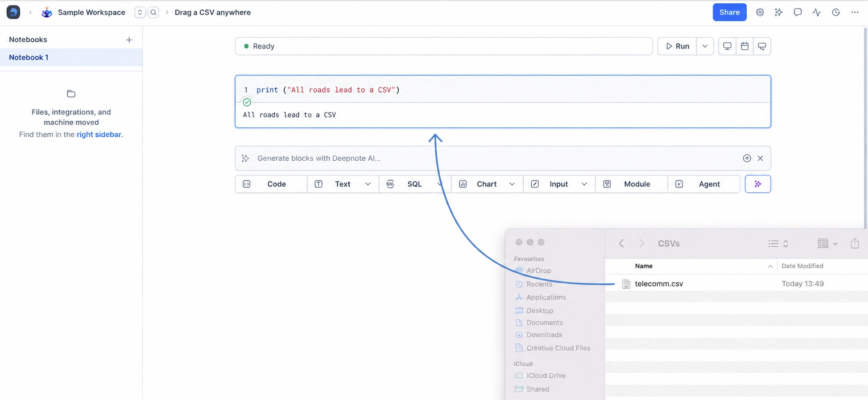Dismiss the AI prompt bar with the X
This screenshot has height=400, width=868.
[760, 158]
